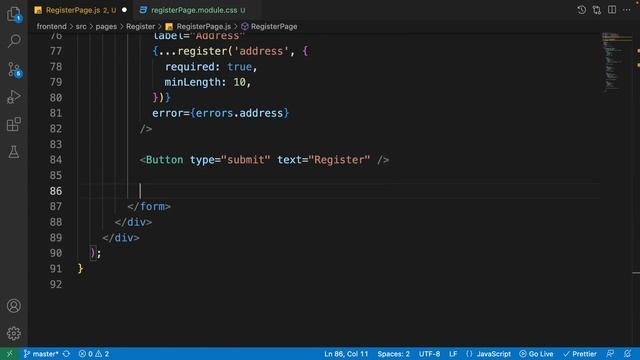Open the pages breadcrumb
This screenshot has height=360, width=640.
pos(106,27)
